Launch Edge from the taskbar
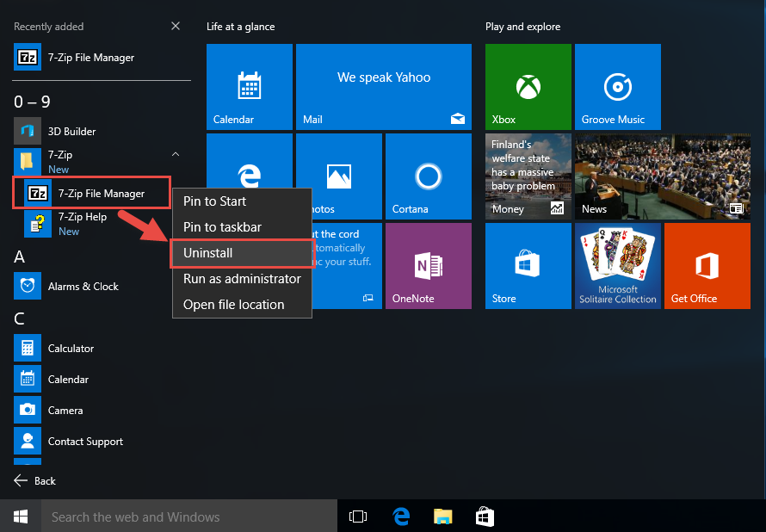 pyautogui.click(x=400, y=517)
